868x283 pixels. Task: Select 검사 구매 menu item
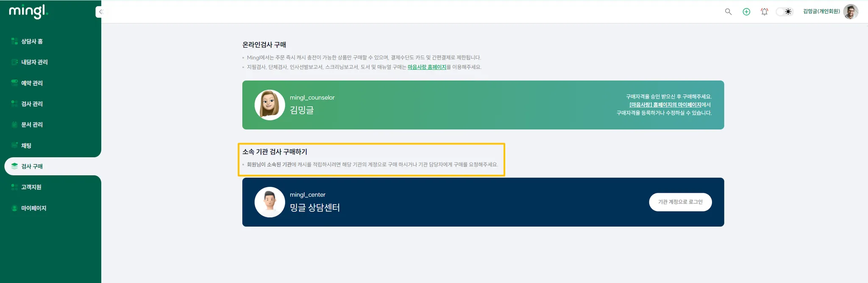coord(53,166)
